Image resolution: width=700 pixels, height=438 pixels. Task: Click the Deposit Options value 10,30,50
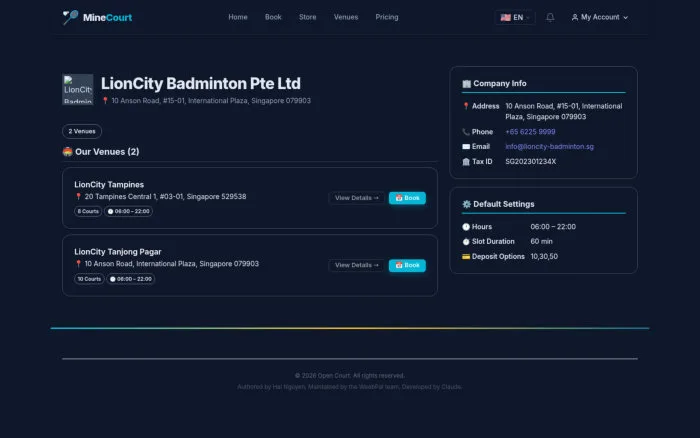tap(544, 257)
